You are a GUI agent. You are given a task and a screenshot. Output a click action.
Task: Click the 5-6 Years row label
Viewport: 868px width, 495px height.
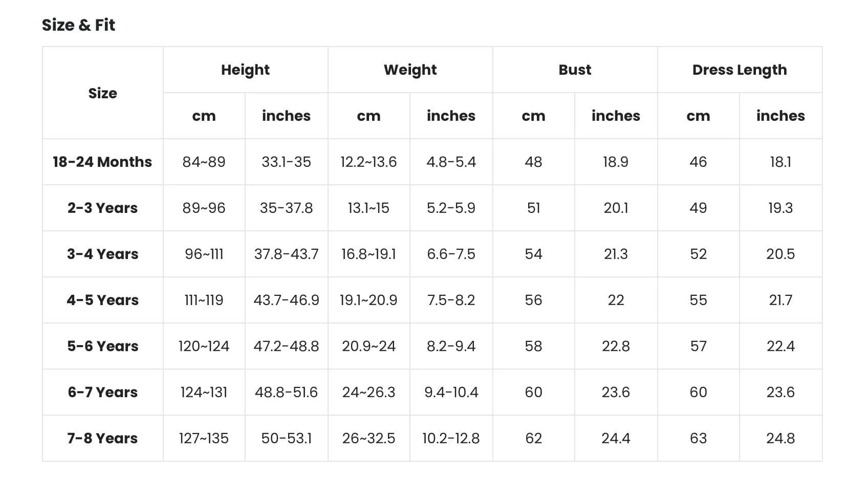click(102, 346)
